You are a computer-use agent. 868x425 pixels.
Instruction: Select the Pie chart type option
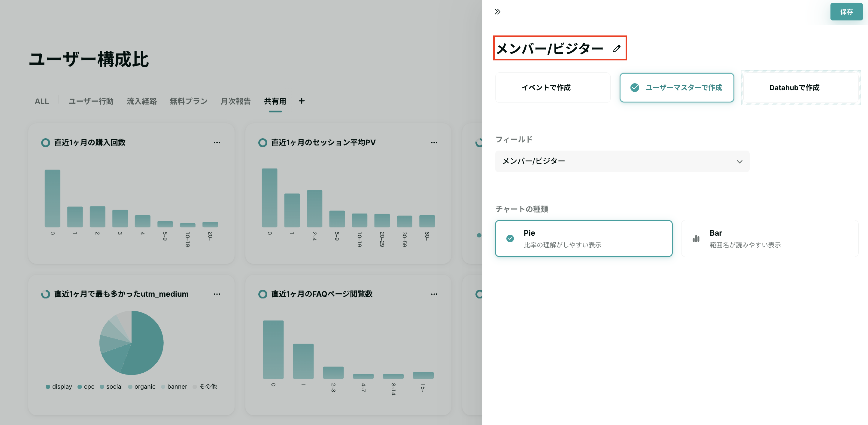584,238
